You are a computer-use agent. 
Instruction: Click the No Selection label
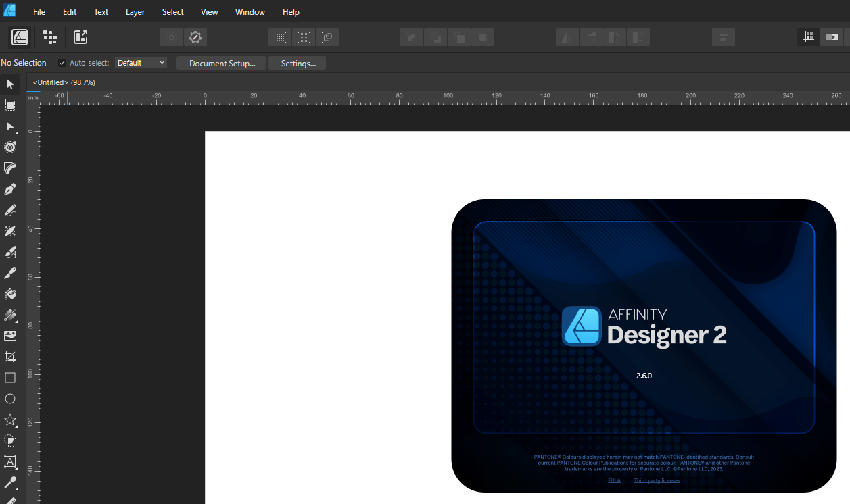click(24, 63)
